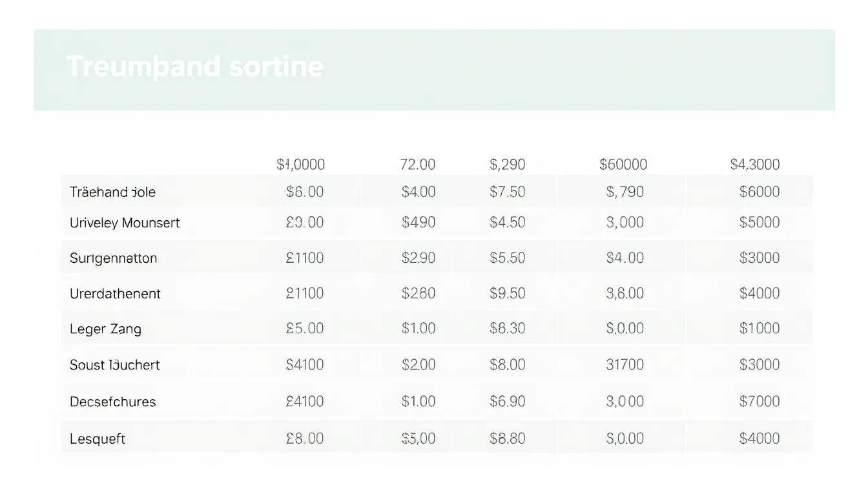Click the $1,0000 column header
Image resolution: width=868 pixels, height=496 pixels.
(300, 164)
